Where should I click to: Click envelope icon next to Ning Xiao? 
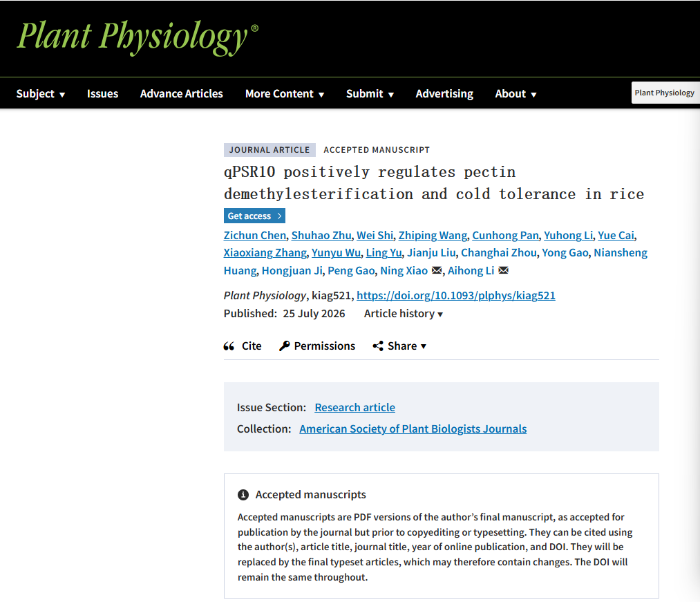[x=437, y=271]
